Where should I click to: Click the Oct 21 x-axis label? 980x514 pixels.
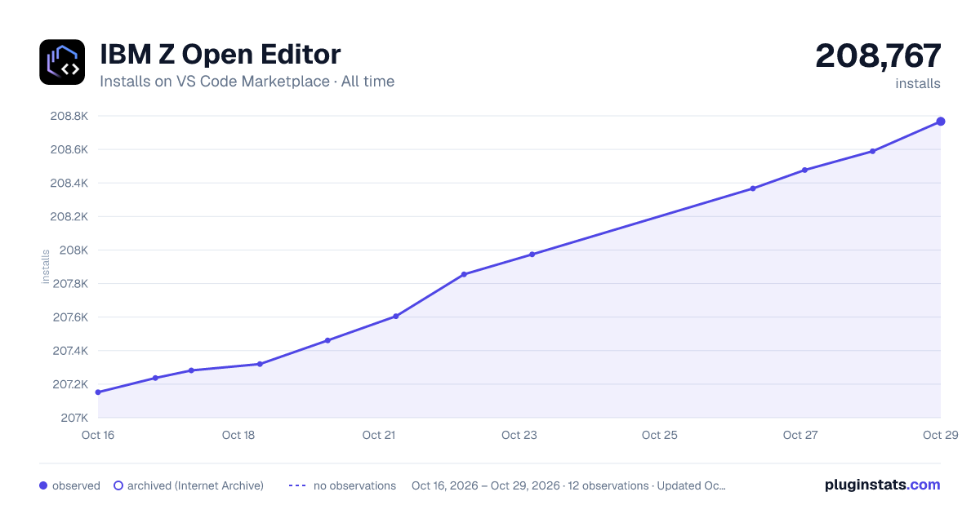[379, 435]
